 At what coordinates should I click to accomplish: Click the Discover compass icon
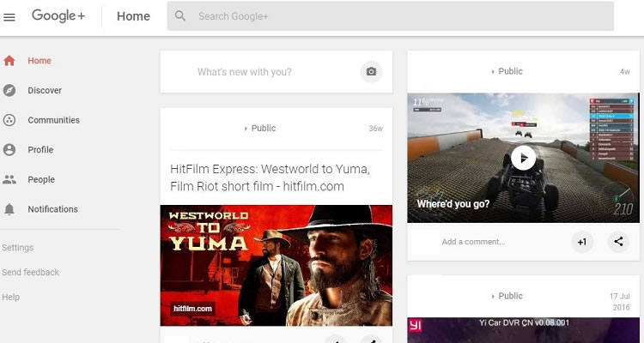click(9, 90)
